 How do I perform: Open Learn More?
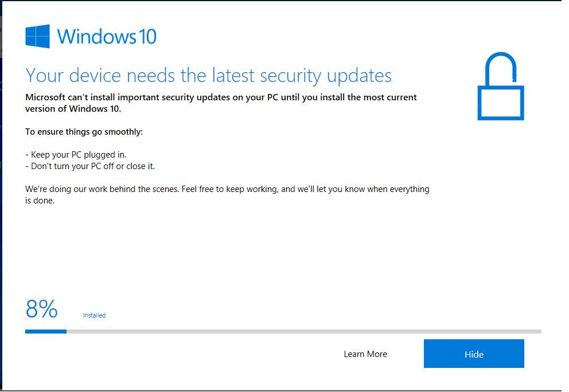pyautogui.click(x=365, y=354)
